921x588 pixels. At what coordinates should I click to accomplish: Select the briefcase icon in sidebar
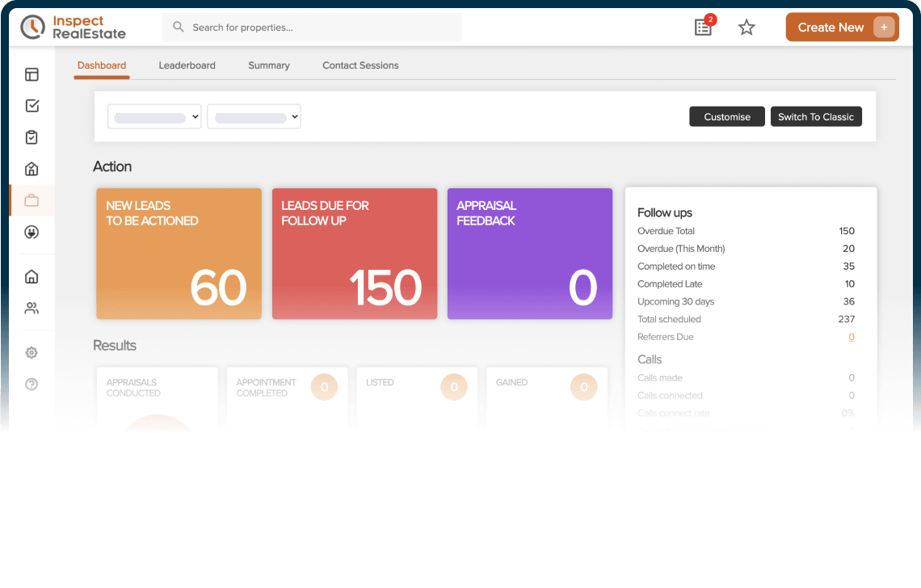pos(32,201)
